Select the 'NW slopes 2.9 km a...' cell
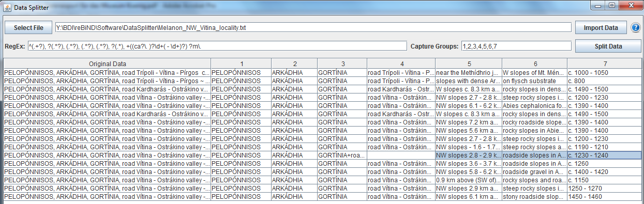Screen dimensions: 644x204 (468, 188)
